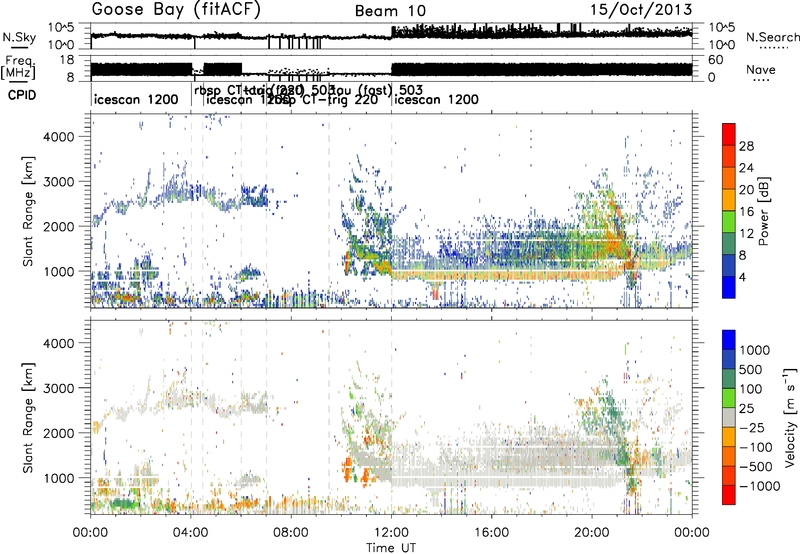This screenshot has height=554, width=800.
Task: Click the '-100' label on the Velocity scale
Action: pos(756,447)
